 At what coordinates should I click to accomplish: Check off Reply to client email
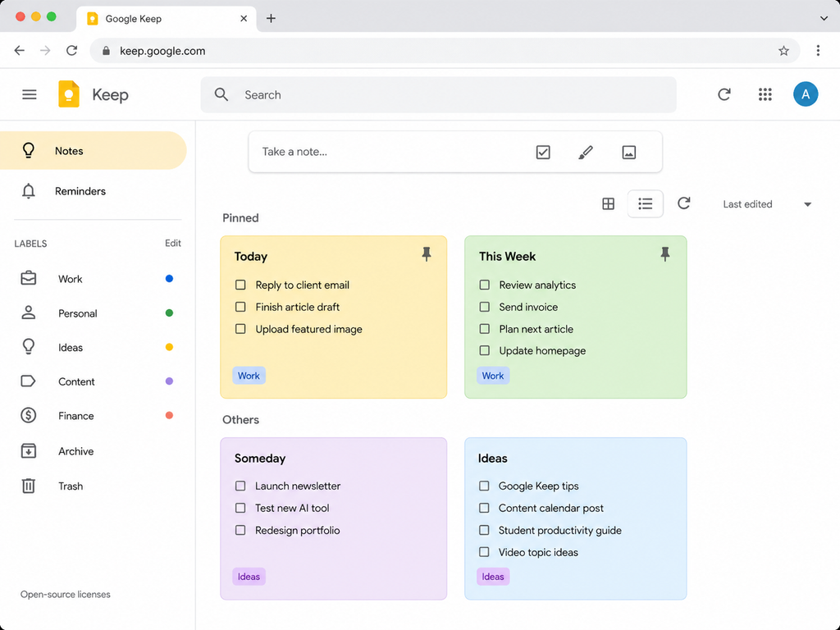point(240,285)
